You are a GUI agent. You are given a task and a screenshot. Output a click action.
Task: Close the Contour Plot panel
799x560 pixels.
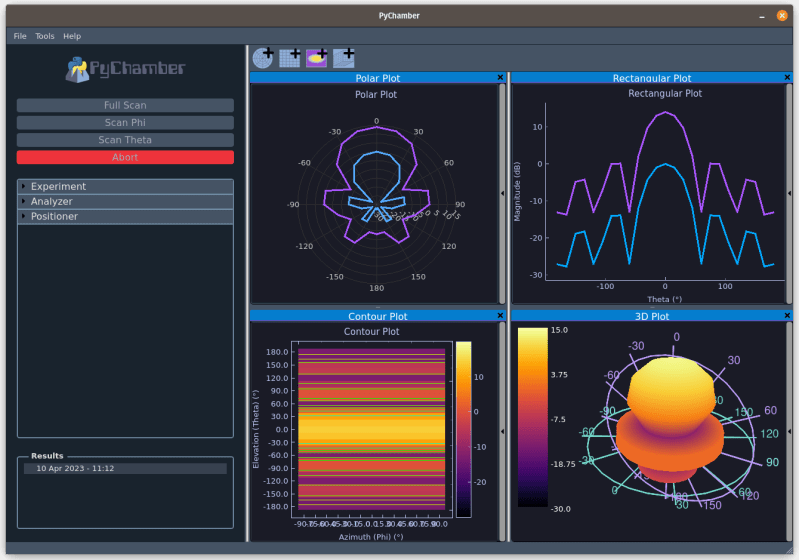500,315
